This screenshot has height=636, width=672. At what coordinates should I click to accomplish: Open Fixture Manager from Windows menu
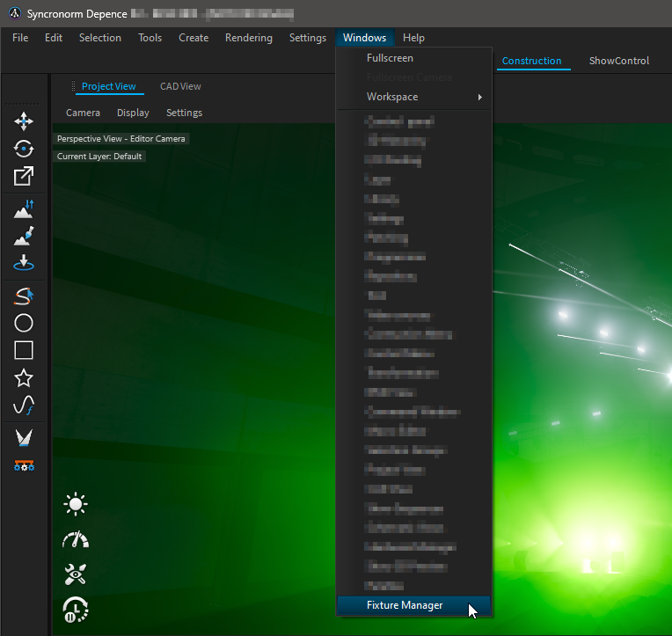click(x=405, y=605)
